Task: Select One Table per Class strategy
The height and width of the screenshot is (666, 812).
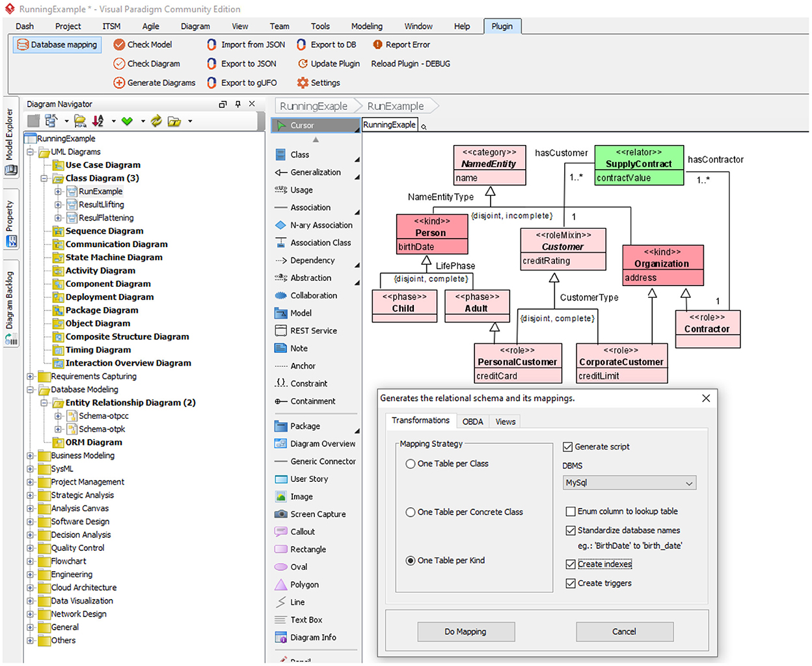Action: pyautogui.click(x=411, y=464)
